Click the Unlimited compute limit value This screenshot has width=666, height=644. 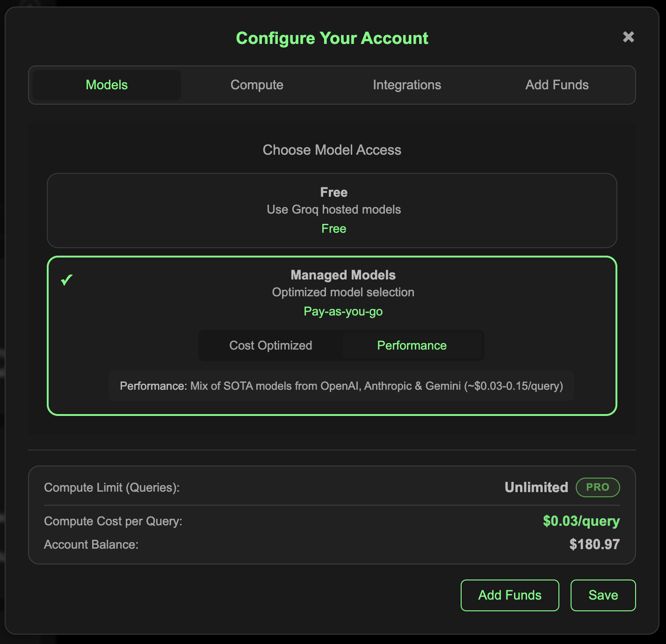coord(536,487)
